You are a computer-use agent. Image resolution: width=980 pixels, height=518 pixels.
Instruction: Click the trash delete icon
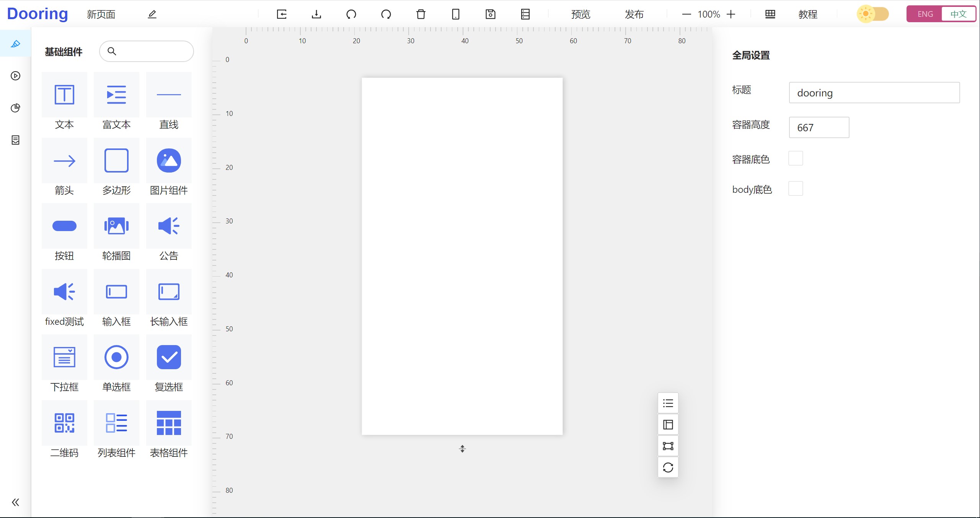coord(421,14)
